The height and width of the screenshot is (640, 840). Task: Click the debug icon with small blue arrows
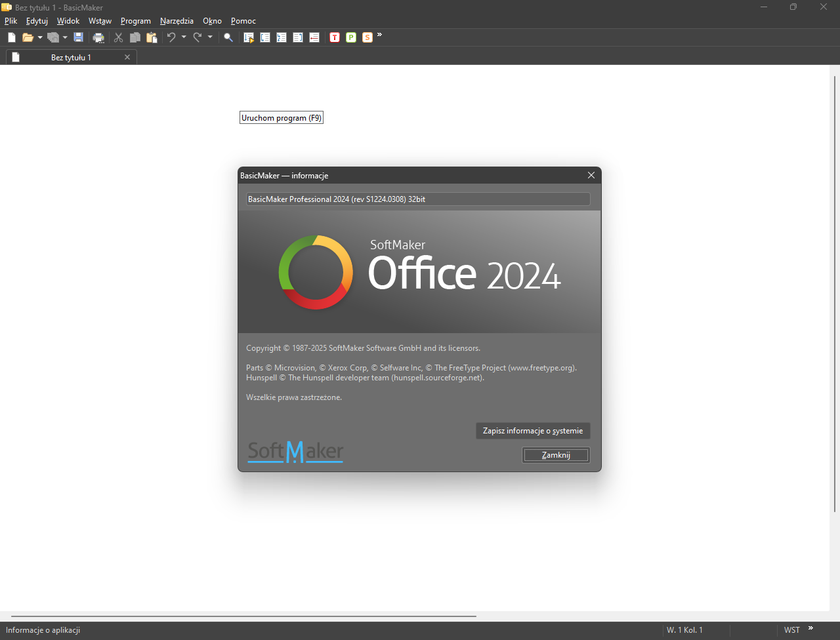click(x=282, y=37)
